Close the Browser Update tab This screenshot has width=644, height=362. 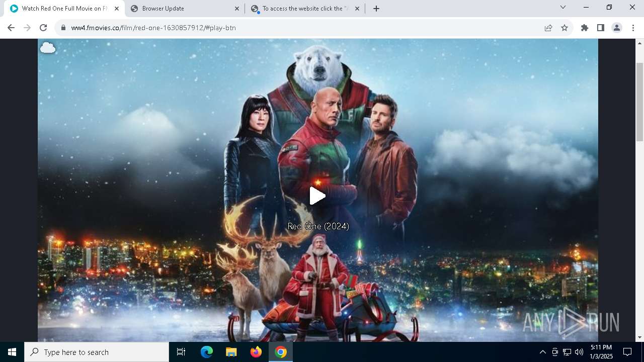click(x=237, y=9)
